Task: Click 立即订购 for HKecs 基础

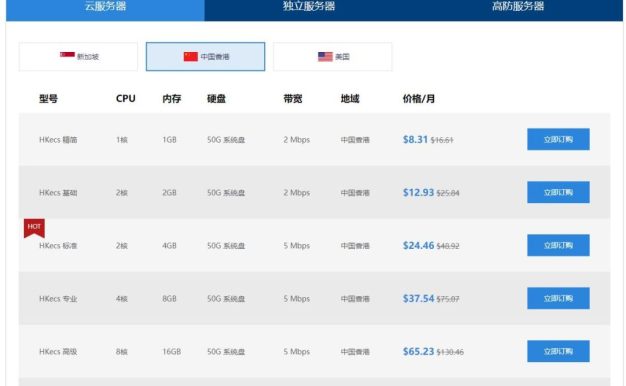Action: click(x=558, y=192)
